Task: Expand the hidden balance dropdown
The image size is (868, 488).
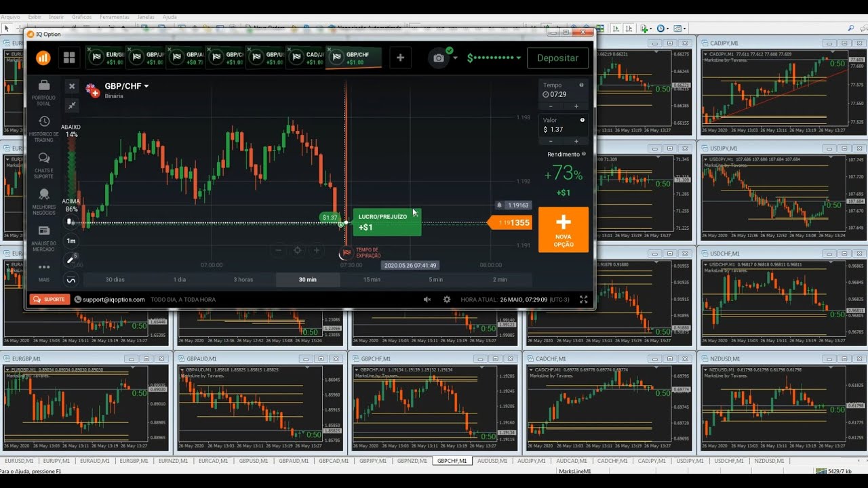Action: (519, 58)
